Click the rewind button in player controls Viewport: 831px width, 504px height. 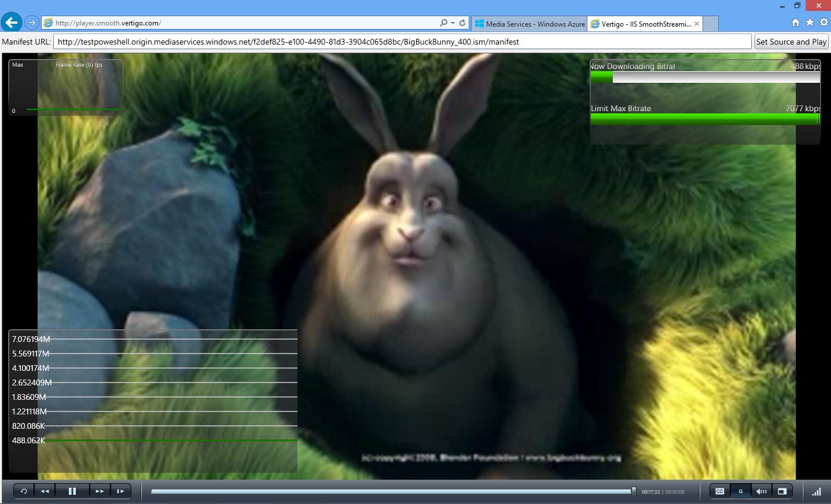point(45,491)
